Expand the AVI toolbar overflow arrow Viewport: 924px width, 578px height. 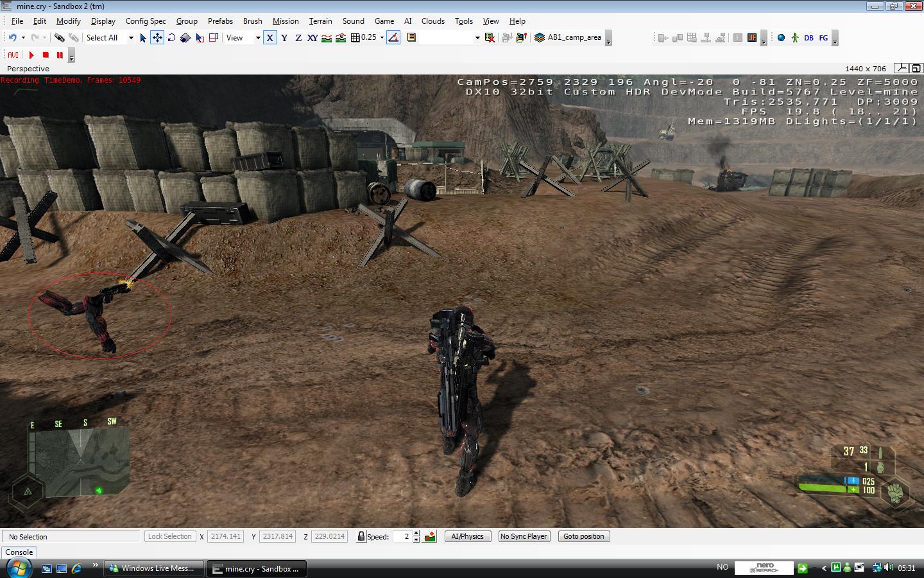pyautogui.click(x=71, y=56)
